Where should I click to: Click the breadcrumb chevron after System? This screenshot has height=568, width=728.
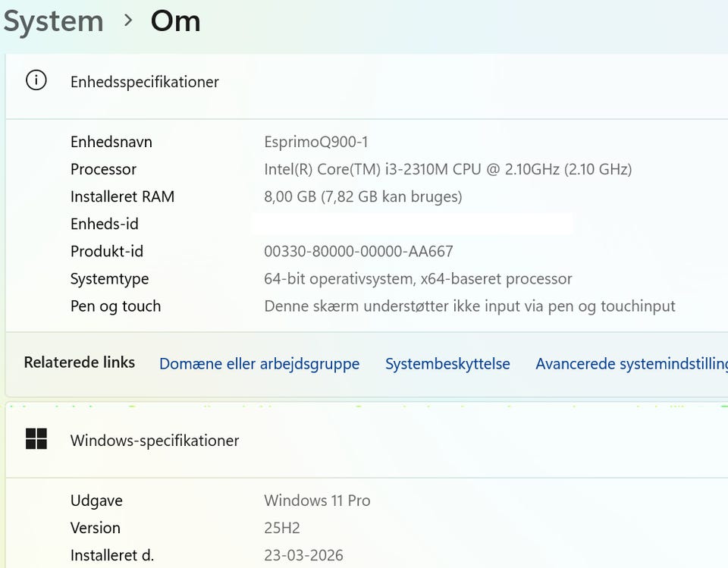[128, 20]
